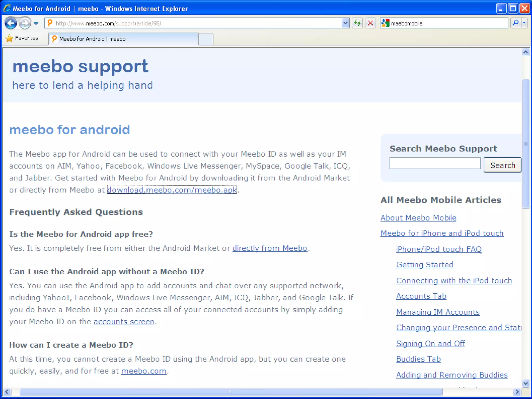Open the Getting Started article link
This screenshot has width=532, height=399.
[424, 265]
